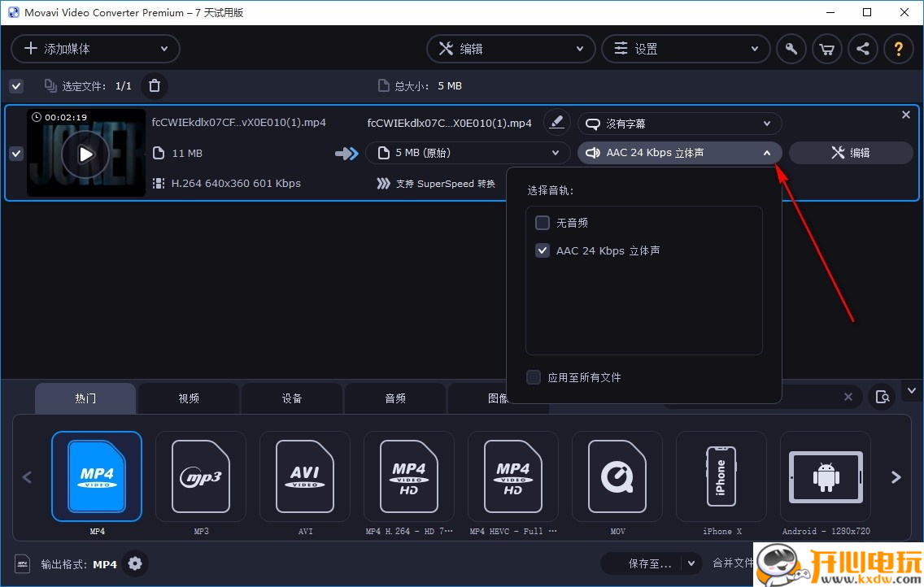
Task: Open the 添加媒体 dropdown
Action: [95, 49]
